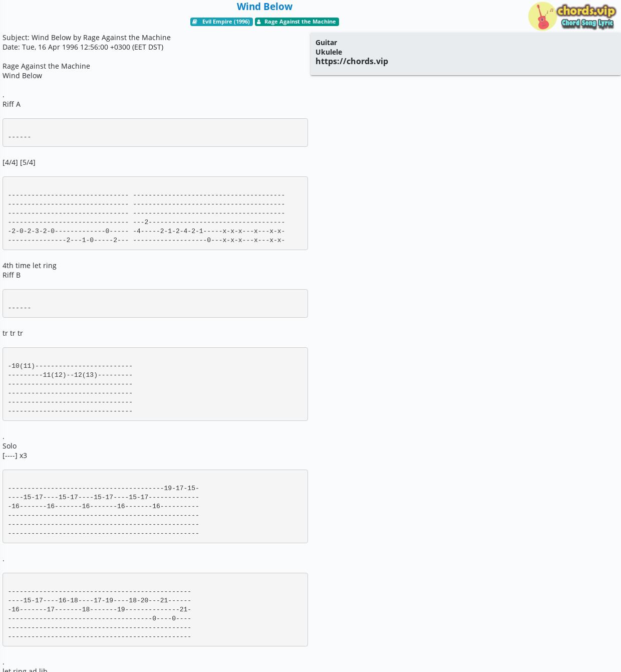621x672 pixels.
Task: Click the [4/4] [5/4] time signature text
Action: tap(19, 162)
